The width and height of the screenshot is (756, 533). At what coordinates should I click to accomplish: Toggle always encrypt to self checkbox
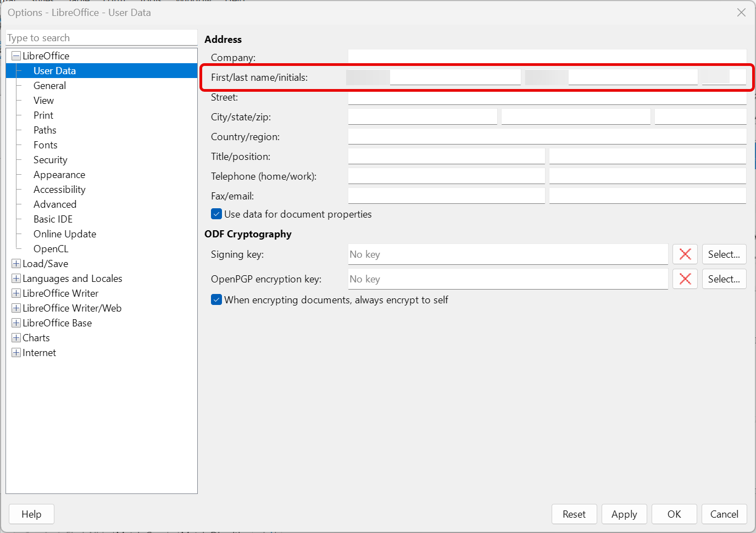(x=216, y=300)
